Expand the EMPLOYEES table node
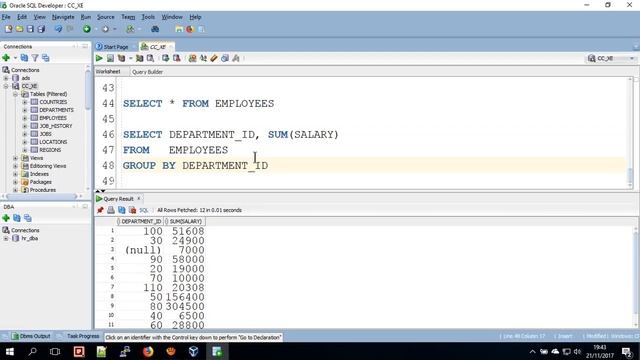 point(24,118)
